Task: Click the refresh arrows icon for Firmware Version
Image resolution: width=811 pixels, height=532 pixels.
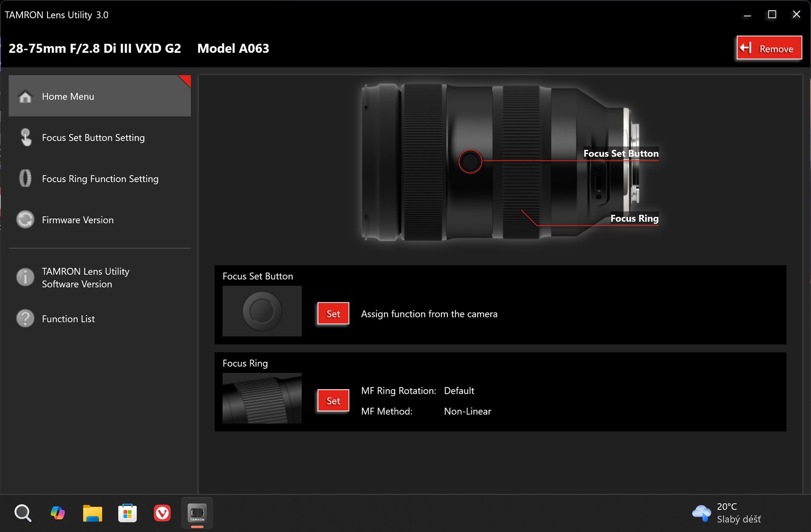Action: pyautogui.click(x=25, y=219)
